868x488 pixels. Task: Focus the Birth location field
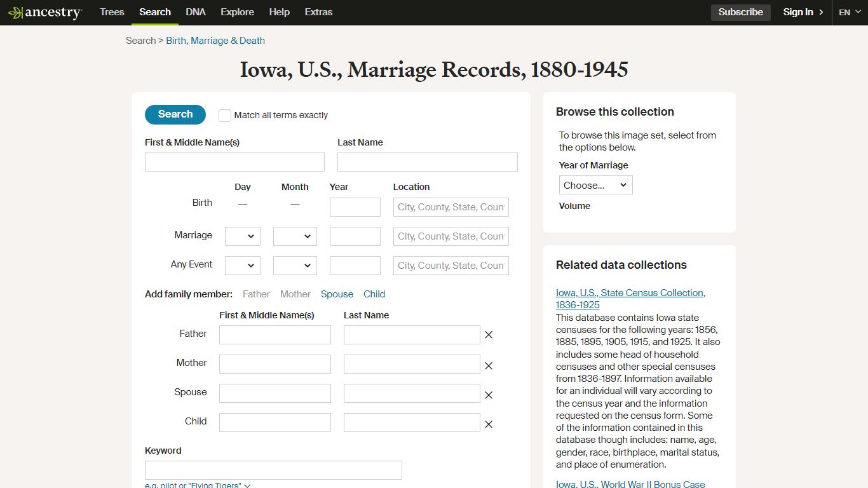pyautogui.click(x=451, y=207)
